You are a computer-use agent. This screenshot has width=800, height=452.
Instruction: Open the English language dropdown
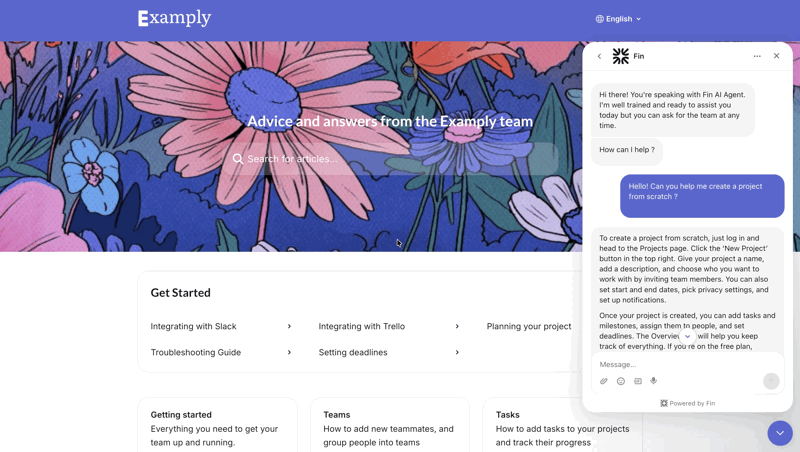[618, 19]
